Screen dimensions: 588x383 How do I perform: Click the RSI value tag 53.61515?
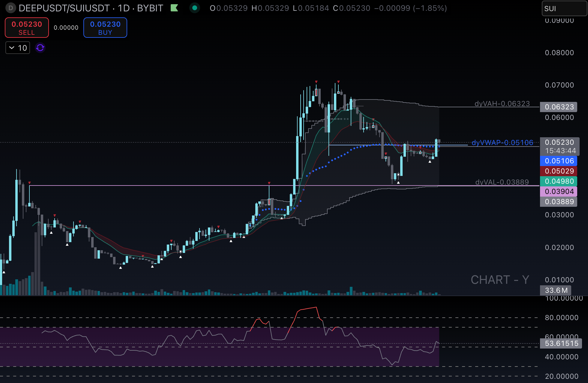[561, 343]
